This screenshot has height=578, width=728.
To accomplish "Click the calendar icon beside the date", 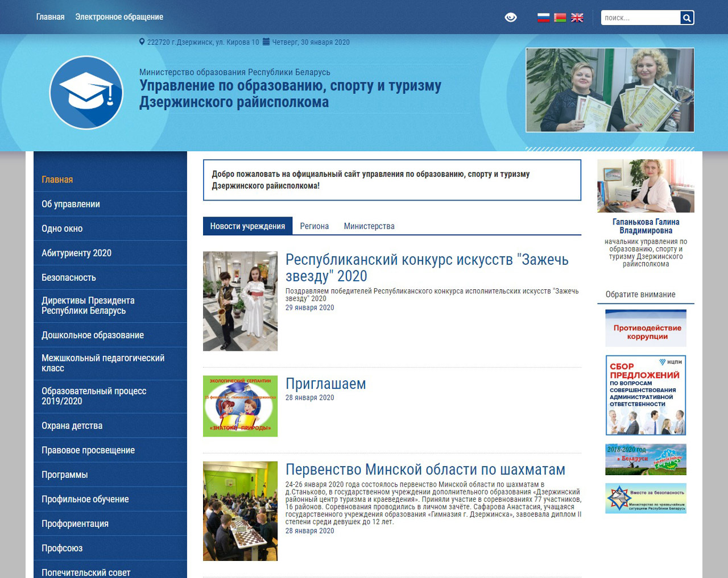I will click(266, 41).
